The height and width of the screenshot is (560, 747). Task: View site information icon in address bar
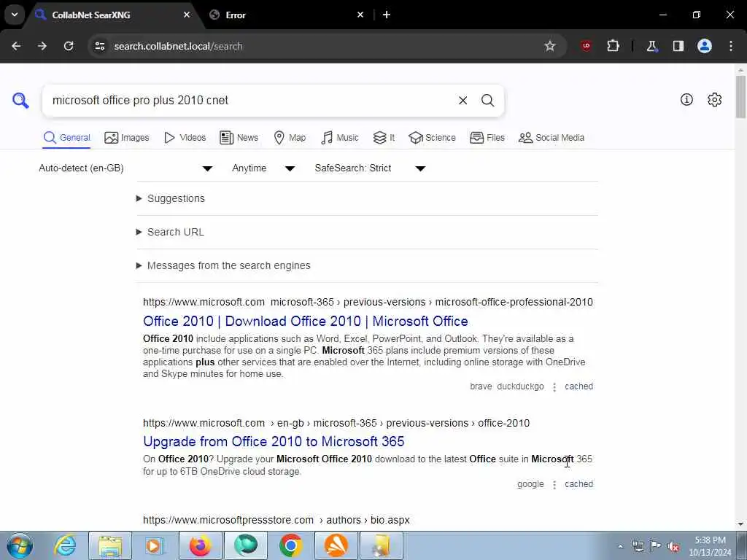99,46
